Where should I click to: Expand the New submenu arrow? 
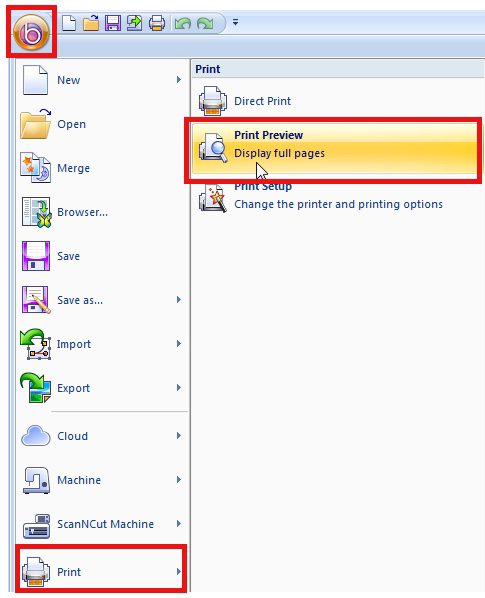pos(179,80)
